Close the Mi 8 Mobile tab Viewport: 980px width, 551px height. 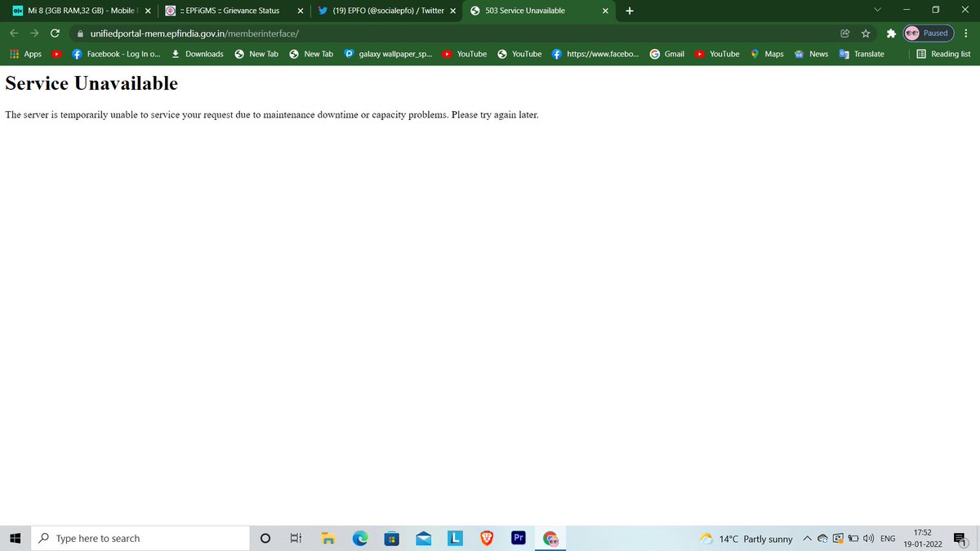coord(147,11)
